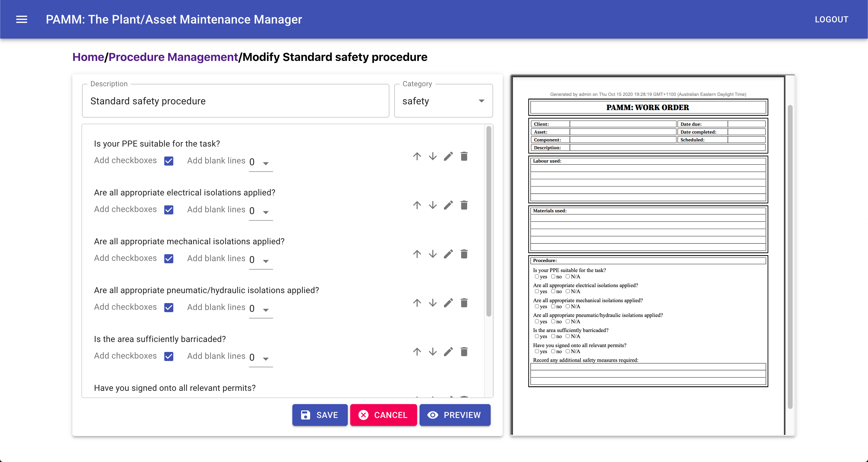Viewport: 868px width, 462px height.
Task: Save the procedure with SAVE button
Action: 320,415
